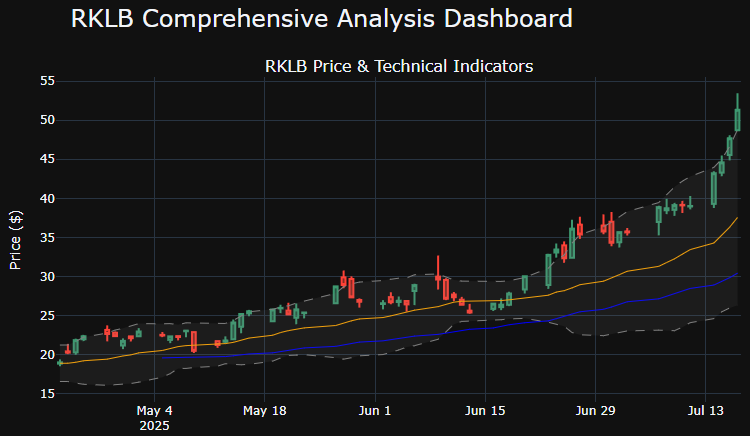Image resolution: width=750 pixels, height=436 pixels.
Task: Click the 50 y-axis tick label
Action: (x=47, y=120)
